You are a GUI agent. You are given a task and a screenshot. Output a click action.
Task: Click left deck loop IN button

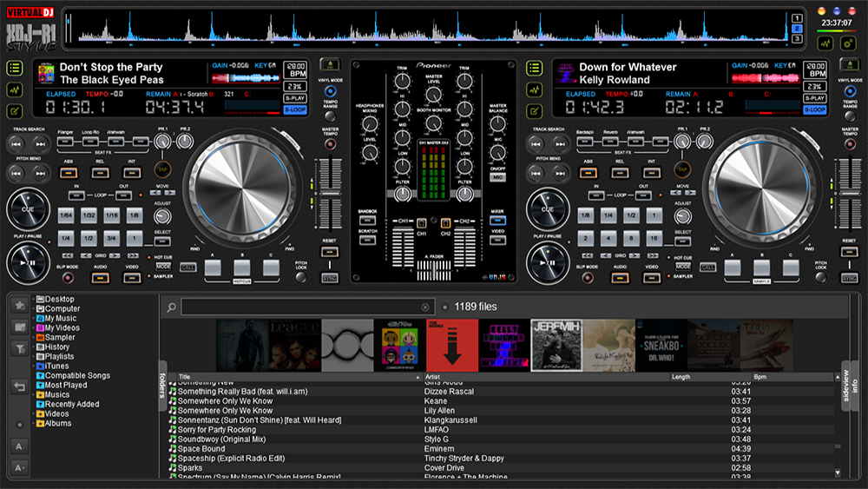pyautogui.click(x=76, y=195)
